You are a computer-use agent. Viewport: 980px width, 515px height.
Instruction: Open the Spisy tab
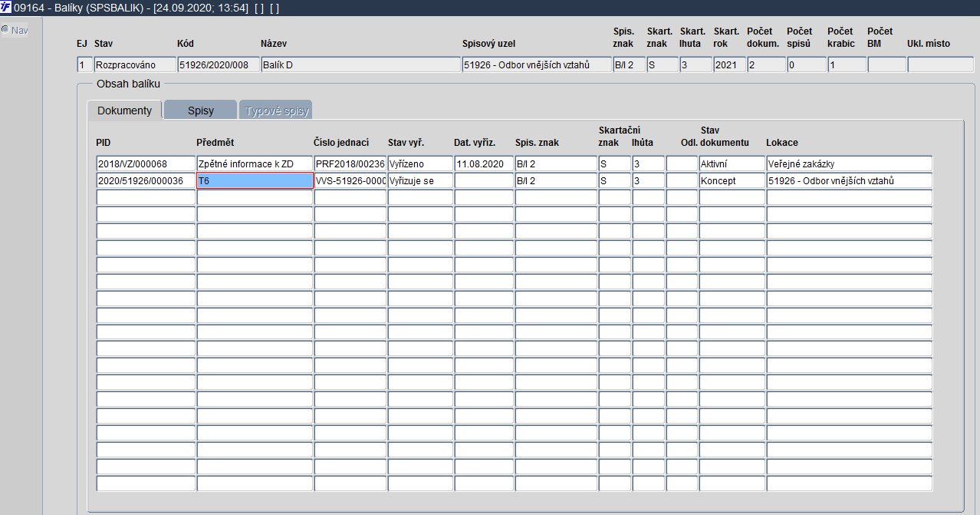201,111
